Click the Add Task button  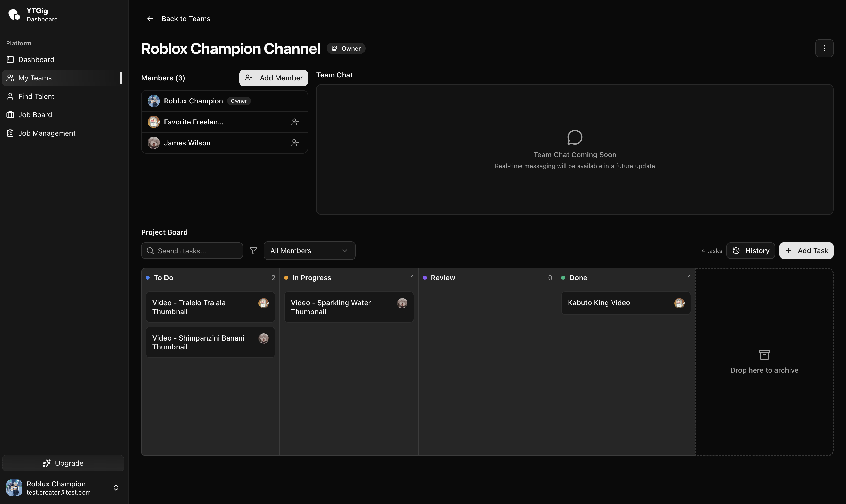point(806,251)
